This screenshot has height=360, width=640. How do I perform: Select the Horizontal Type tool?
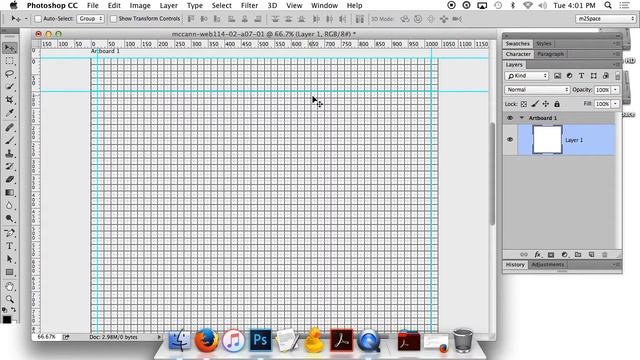[9, 246]
